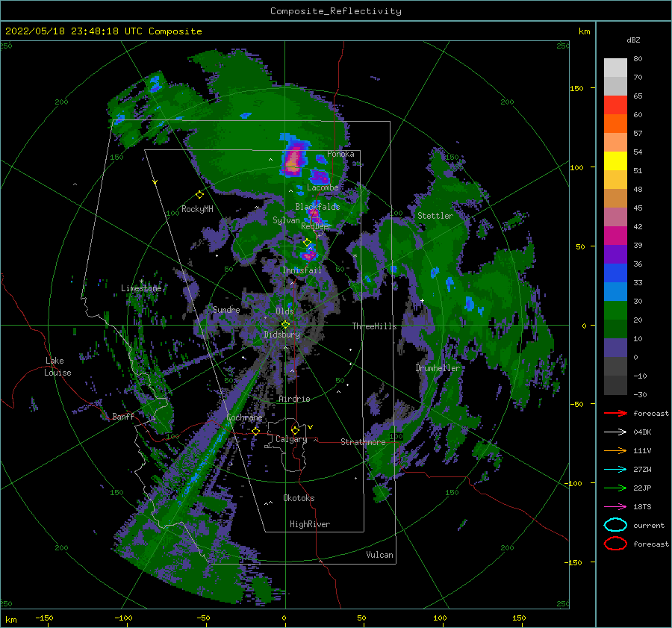Click the intense storm cell west of Ponoka
672x628 pixels.
point(293,158)
